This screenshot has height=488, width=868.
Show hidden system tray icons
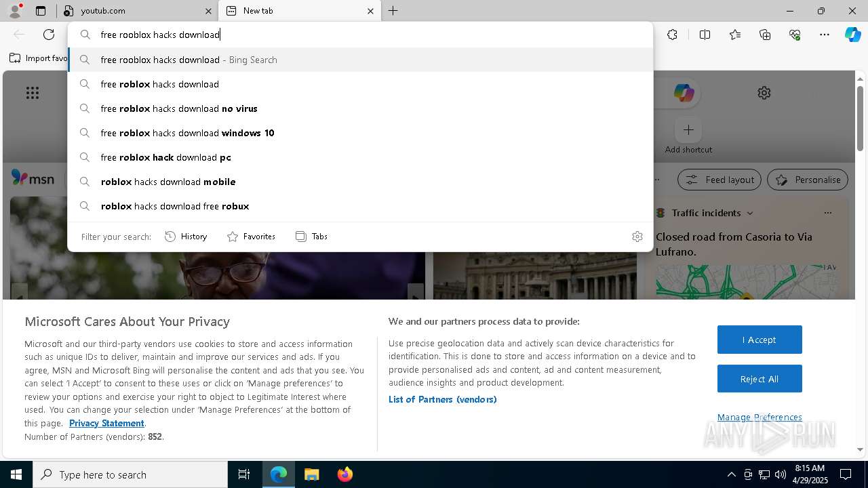coord(731,474)
